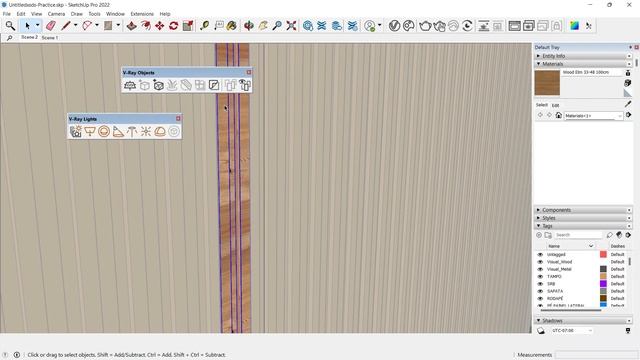
Task: Hide the Visual_Metal tag
Action: coord(540,269)
